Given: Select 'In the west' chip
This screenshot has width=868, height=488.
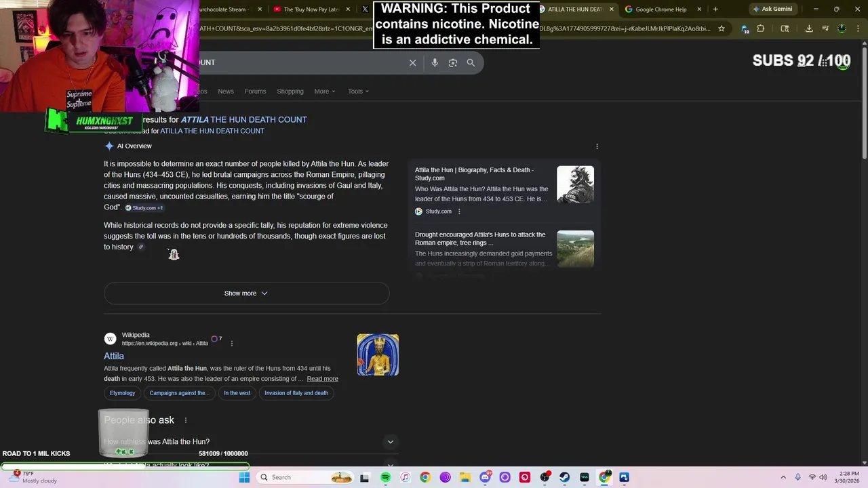Looking at the screenshot, I should click(x=237, y=393).
